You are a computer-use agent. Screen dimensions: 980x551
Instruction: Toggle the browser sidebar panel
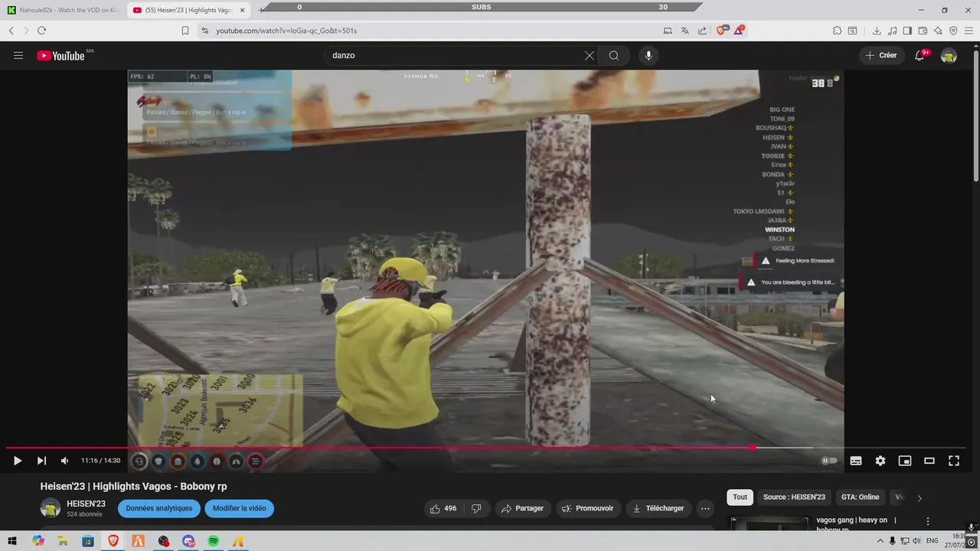[x=907, y=31]
